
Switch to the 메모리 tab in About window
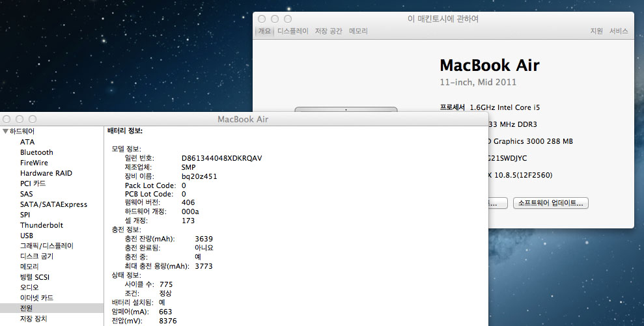click(358, 31)
